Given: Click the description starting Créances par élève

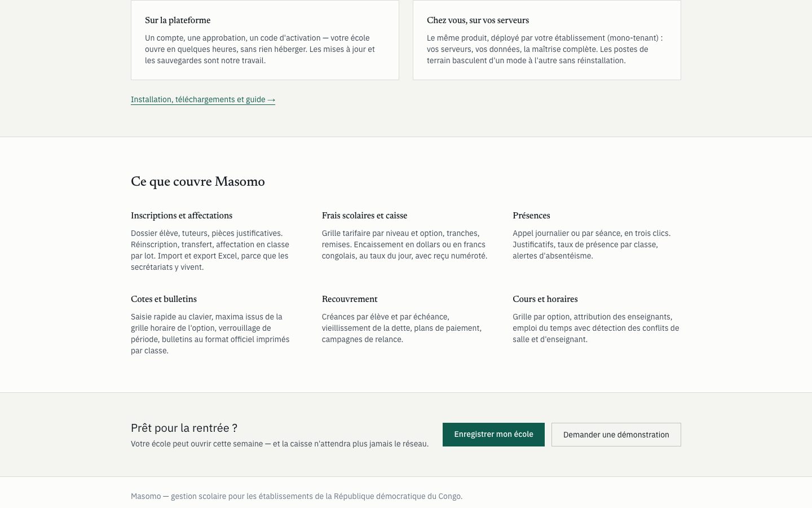Looking at the screenshot, I should [x=402, y=328].
